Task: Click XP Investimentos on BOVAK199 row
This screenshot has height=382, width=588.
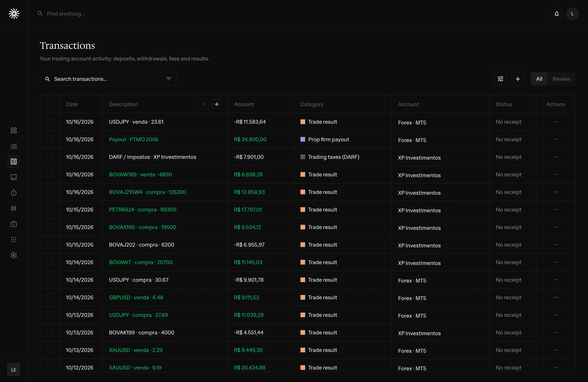Action: (419, 333)
